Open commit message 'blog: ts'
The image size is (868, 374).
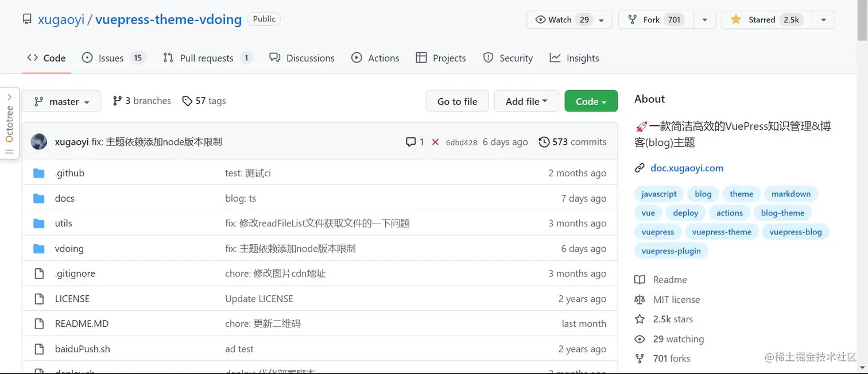[241, 198]
